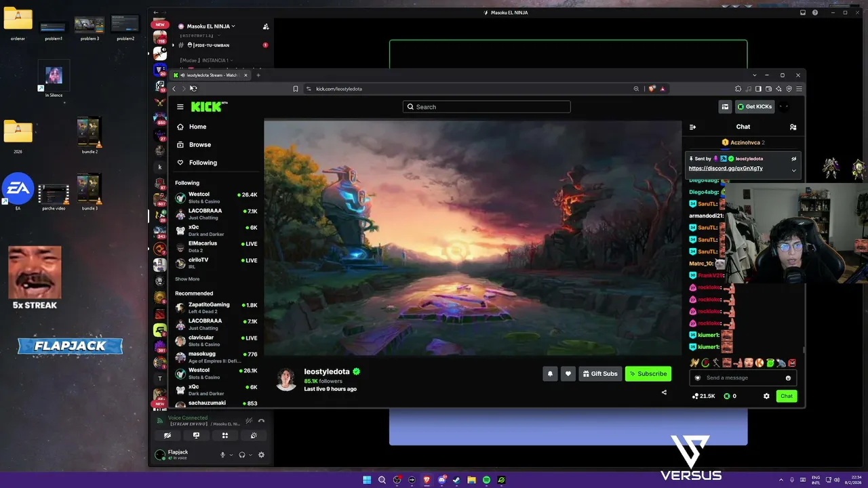Open Discord activities button
Screen dimensions: 868x488
pos(225,436)
